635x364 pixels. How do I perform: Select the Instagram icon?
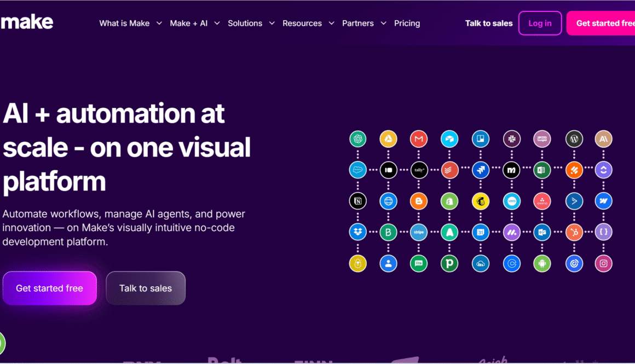coord(603,264)
